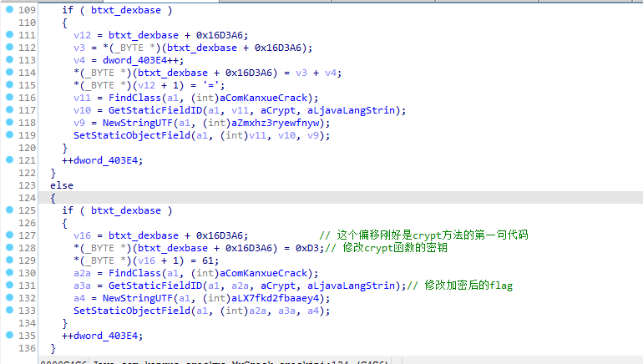Screen dimensions: 643x364
Task: Click NewStringUTF on line 118
Action: 138,123
